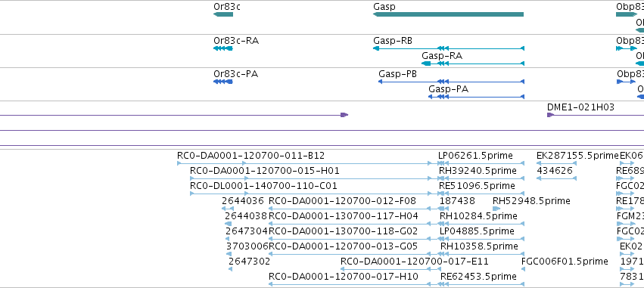Screen dimensions: 644x288
Task: Click the LP06261.5prime EST feature
Action: [x=481, y=163]
